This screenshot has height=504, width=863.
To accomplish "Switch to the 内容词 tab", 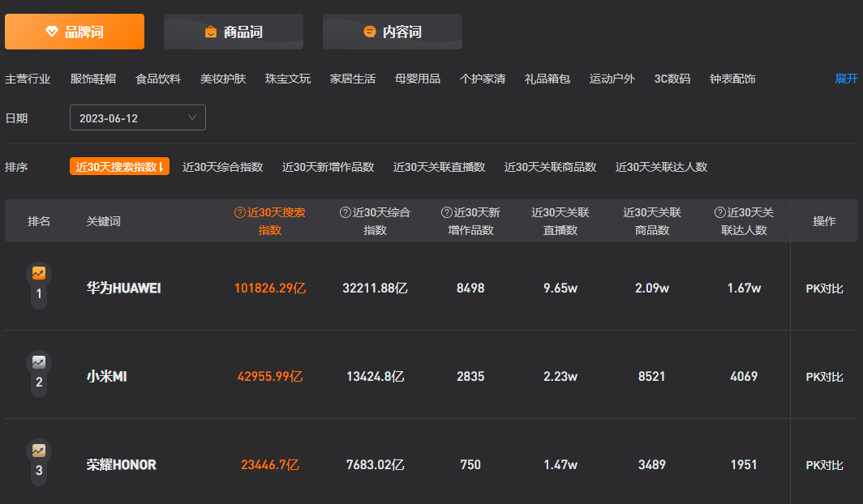I will (393, 32).
